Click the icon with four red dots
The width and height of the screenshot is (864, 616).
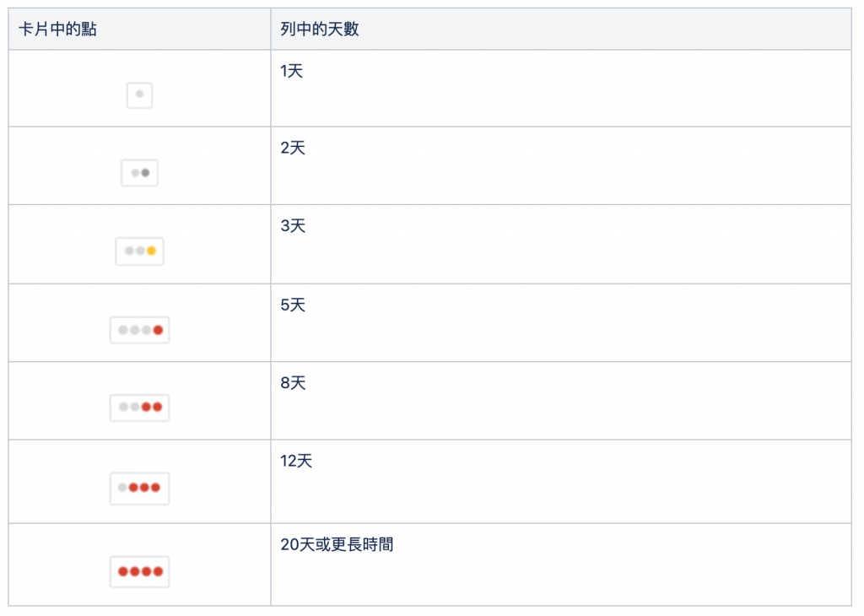pyautogui.click(x=139, y=571)
